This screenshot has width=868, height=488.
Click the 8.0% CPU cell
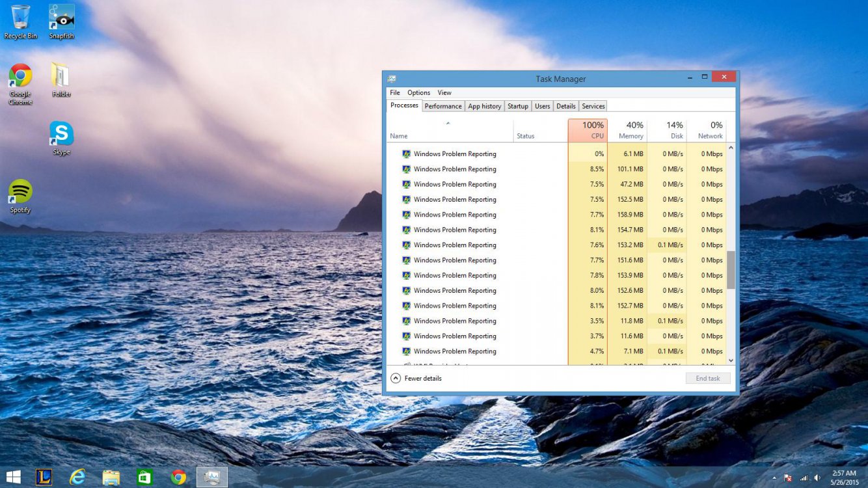pos(588,291)
